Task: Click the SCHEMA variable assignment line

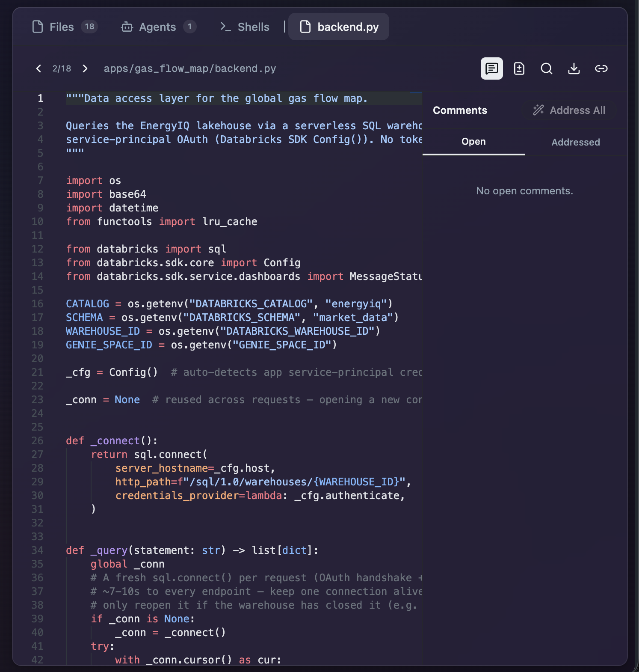Action: tap(232, 318)
